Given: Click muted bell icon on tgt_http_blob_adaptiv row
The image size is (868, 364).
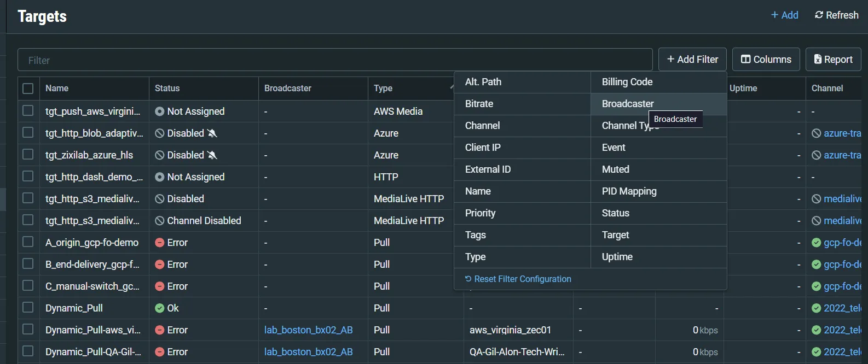Looking at the screenshot, I should [212, 133].
